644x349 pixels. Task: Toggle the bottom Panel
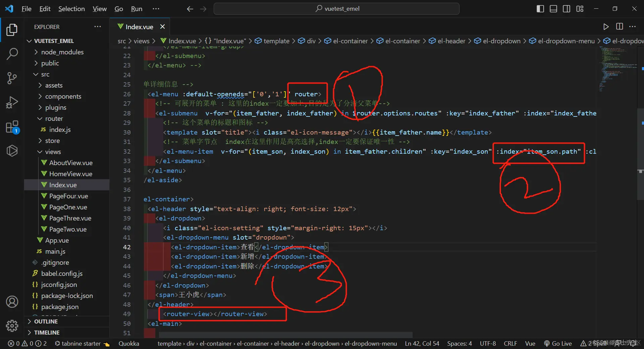553,9
